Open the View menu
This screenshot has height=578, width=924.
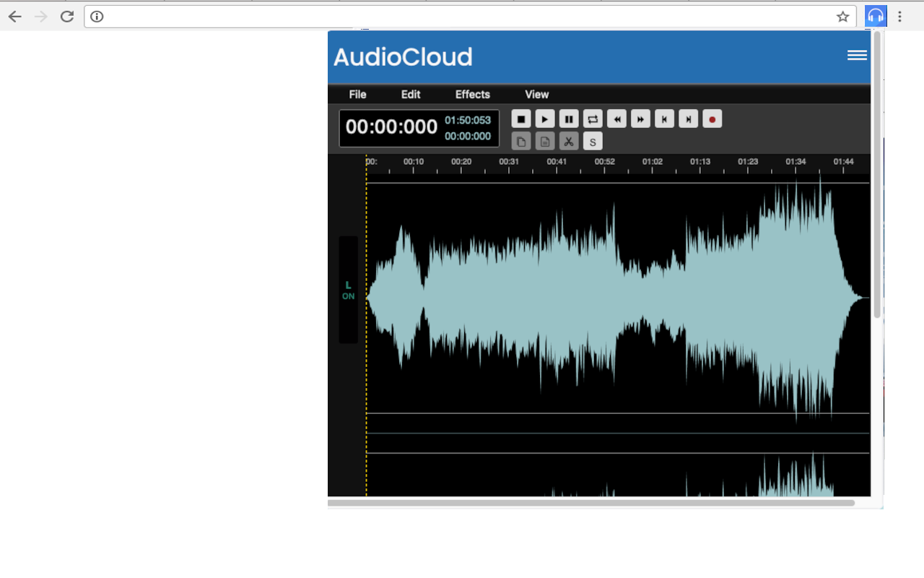[536, 94]
